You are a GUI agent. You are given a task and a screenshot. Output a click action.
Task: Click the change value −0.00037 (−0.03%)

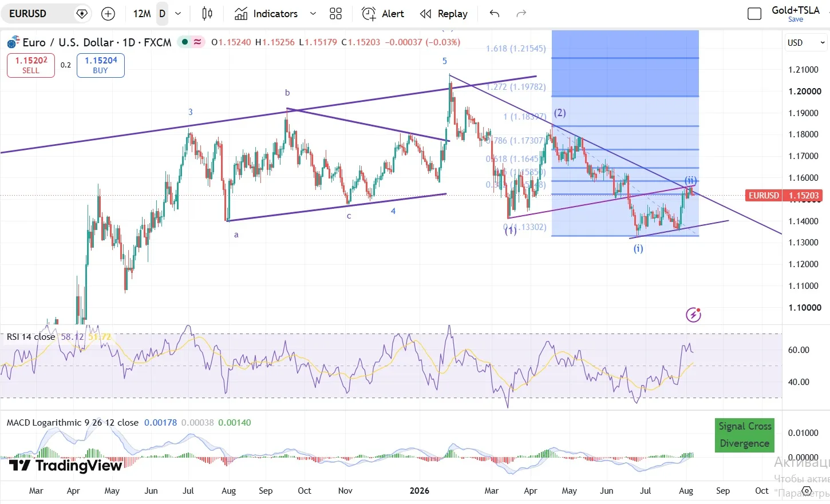(x=423, y=42)
